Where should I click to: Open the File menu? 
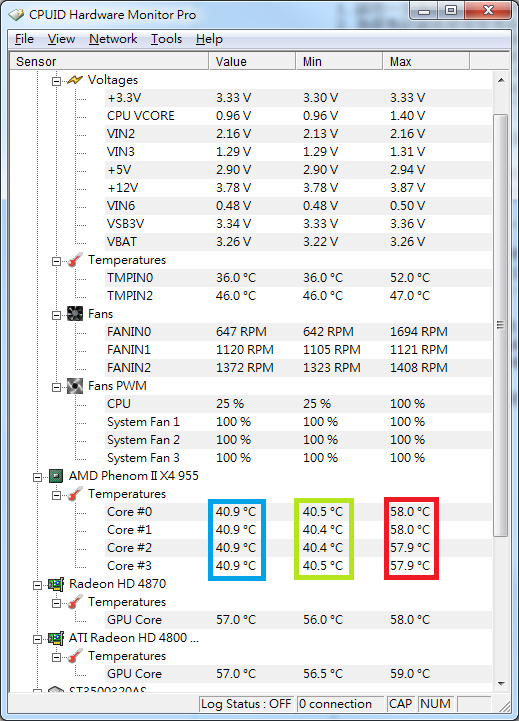pos(24,39)
